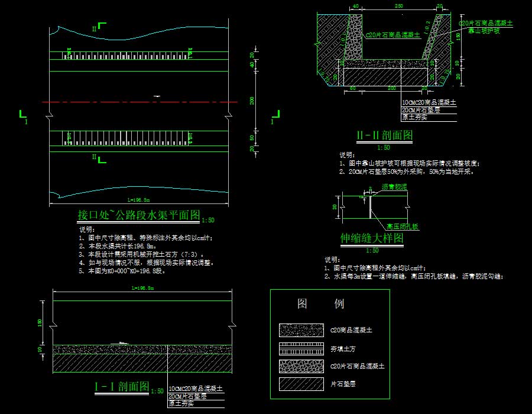
Task: Select the 接口处~公路段水渠平面图 title
Action: (x=139, y=214)
